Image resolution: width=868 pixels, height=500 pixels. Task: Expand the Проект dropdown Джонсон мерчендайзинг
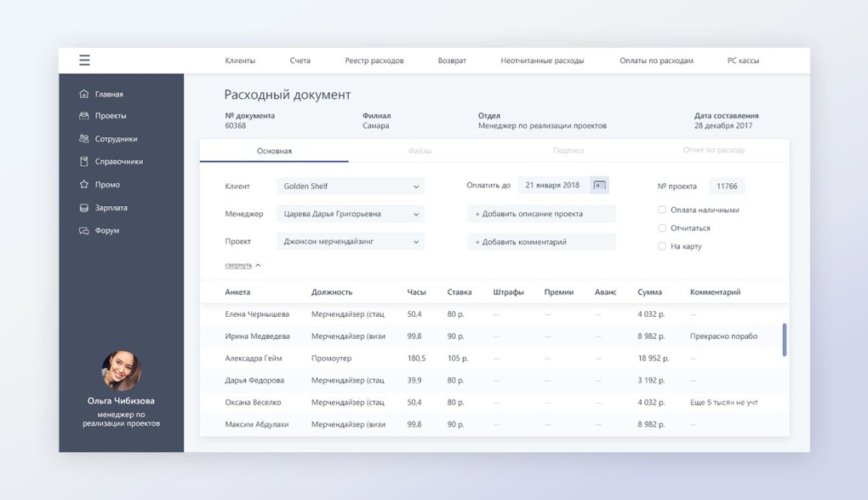351,242
